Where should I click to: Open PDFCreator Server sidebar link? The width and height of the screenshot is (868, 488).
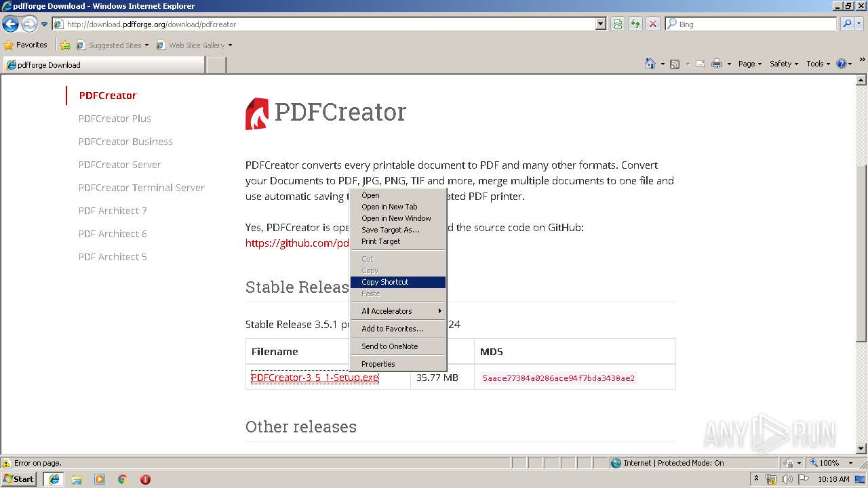(x=119, y=165)
